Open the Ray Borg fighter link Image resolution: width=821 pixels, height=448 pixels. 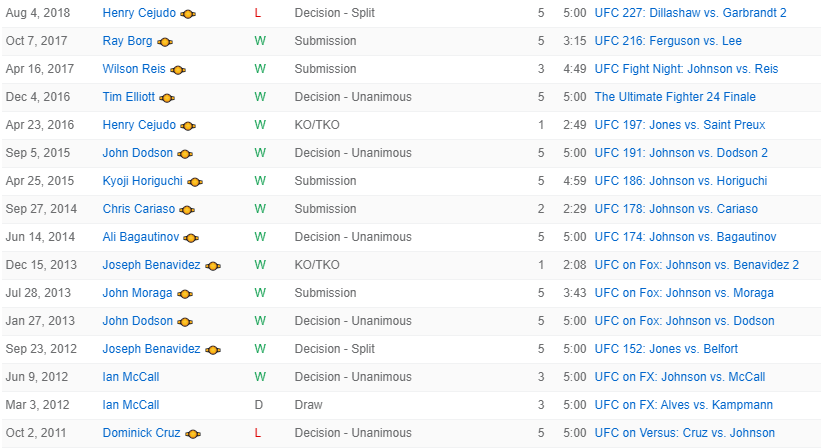127,41
